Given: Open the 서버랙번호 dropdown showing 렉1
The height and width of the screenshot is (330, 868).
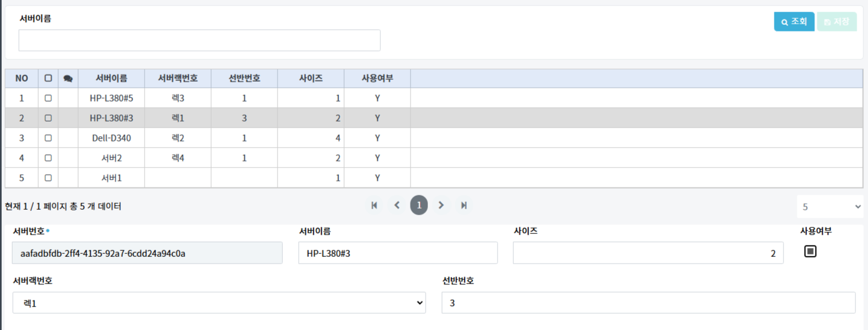Looking at the screenshot, I should coord(219,303).
